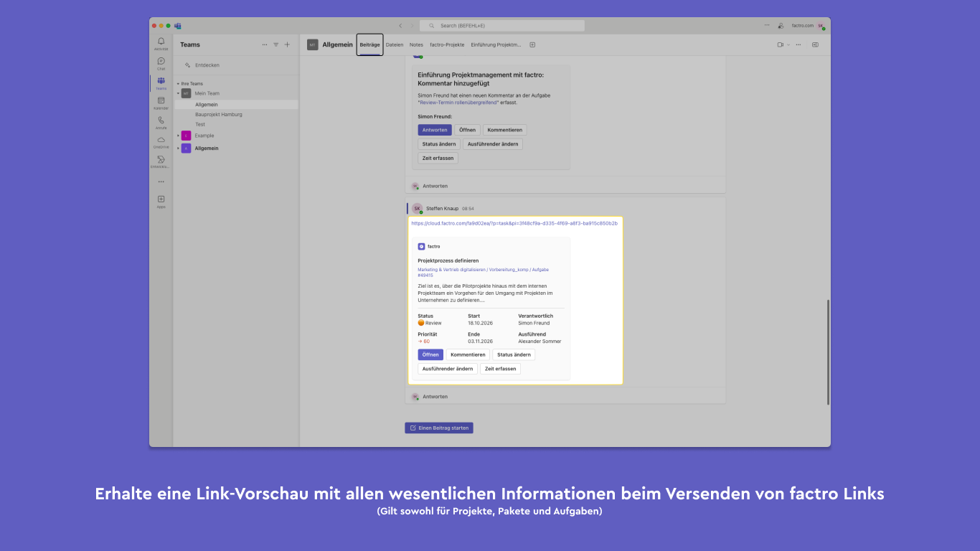Click the Steffen Knaup author name

coord(442,209)
